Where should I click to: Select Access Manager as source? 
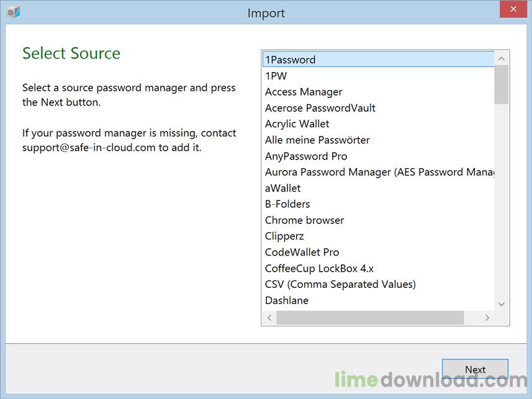[304, 92]
